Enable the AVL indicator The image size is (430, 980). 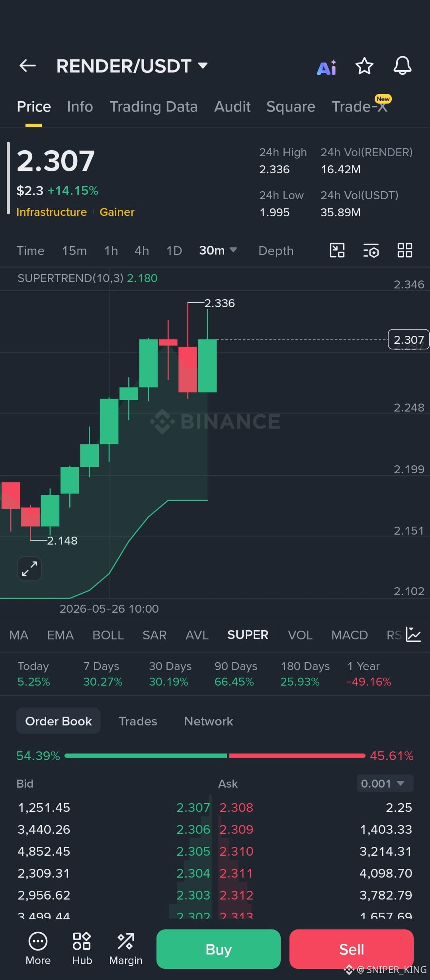point(197,635)
